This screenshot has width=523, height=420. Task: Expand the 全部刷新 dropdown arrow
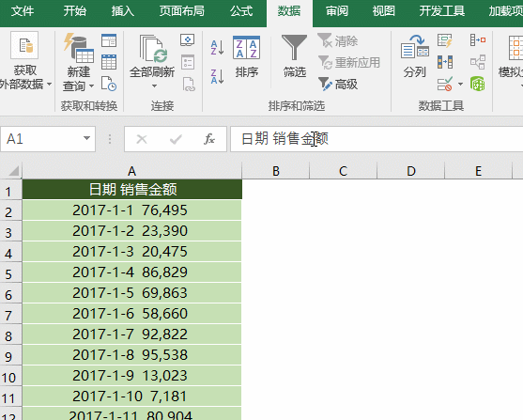click(154, 86)
